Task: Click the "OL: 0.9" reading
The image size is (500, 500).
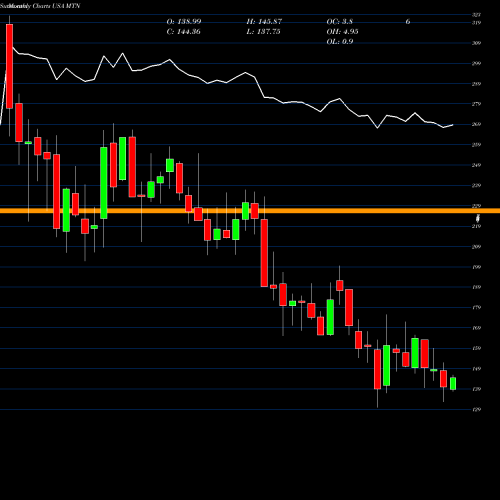Action: click(340, 42)
